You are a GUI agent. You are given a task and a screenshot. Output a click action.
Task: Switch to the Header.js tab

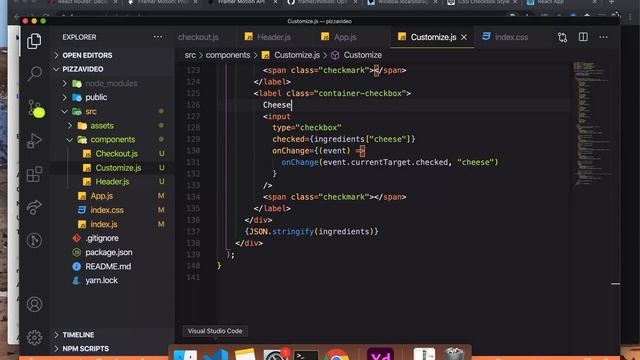tap(268, 37)
